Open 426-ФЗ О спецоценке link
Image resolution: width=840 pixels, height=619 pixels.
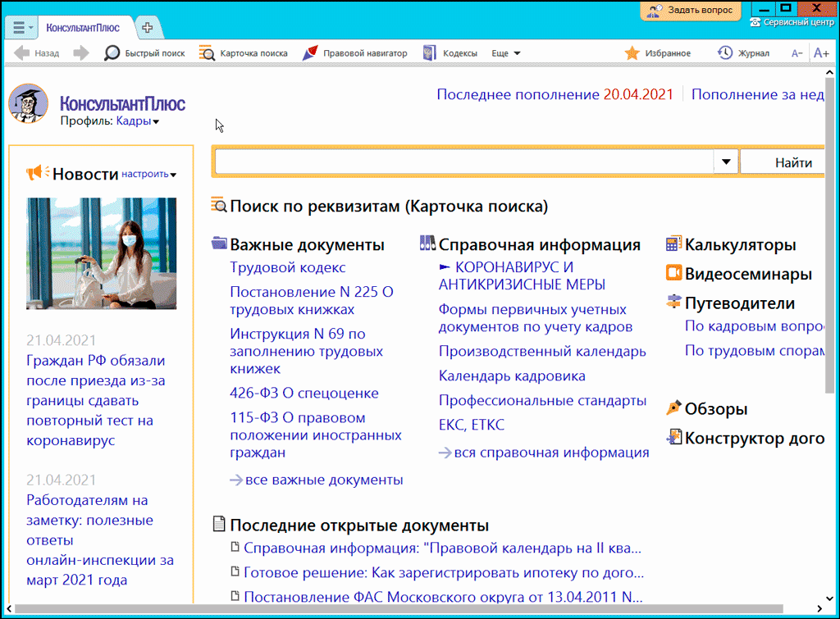304,393
